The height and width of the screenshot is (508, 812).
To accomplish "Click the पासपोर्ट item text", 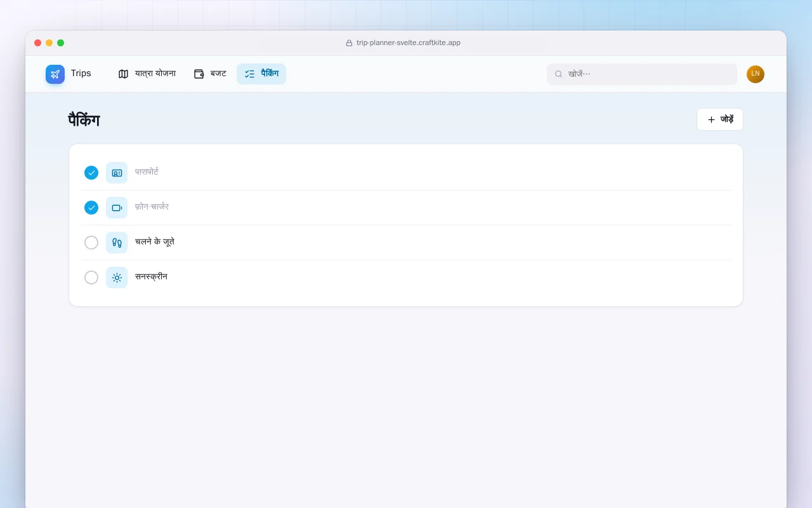I will click(147, 172).
